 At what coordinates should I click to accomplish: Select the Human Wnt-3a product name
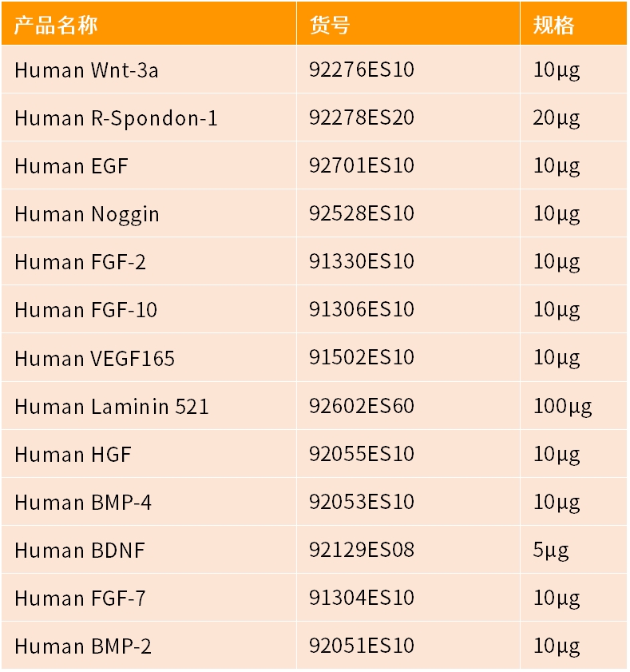point(86,70)
